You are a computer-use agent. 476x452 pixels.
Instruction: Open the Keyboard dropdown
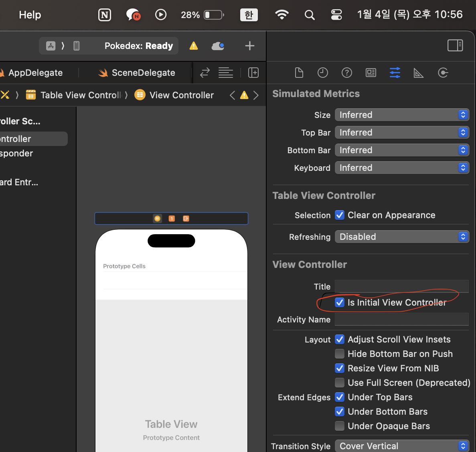click(402, 168)
